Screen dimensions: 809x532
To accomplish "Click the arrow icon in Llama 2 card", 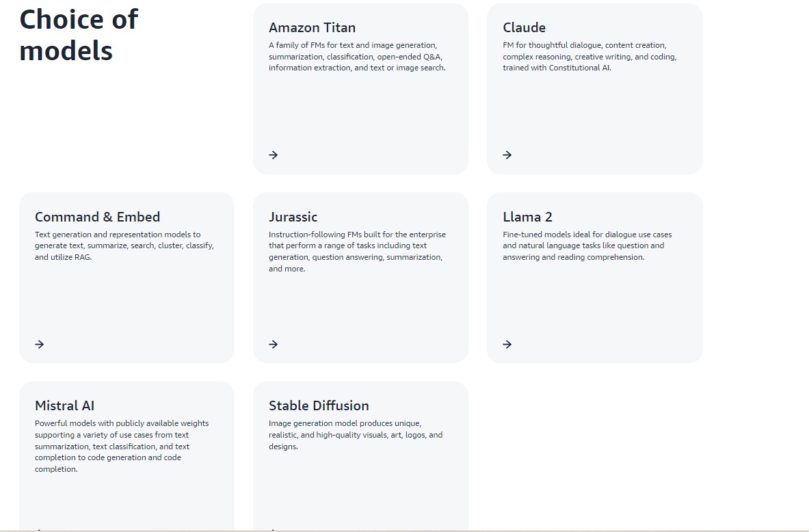I will pyautogui.click(x=507, y=345).
